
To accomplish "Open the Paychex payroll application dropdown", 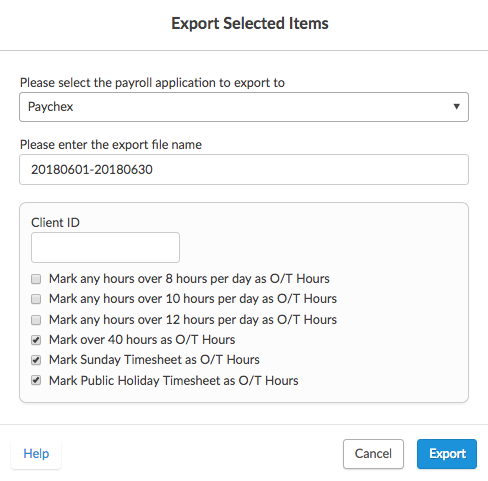I will (244, 107).
